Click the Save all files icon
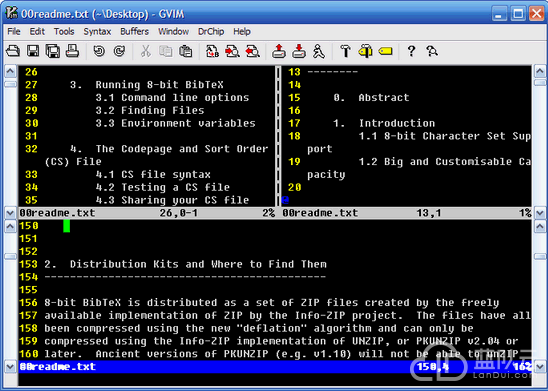548x391 pixels. coord(53,51)
